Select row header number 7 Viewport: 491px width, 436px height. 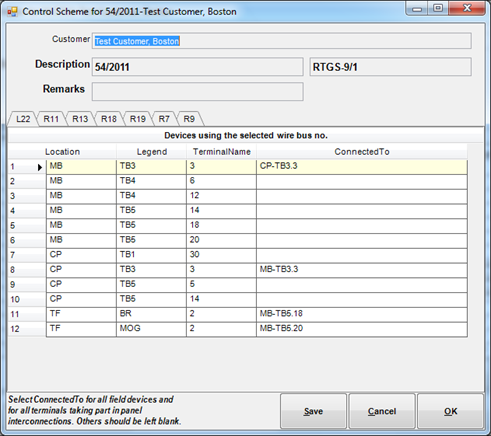click(27, 255)
